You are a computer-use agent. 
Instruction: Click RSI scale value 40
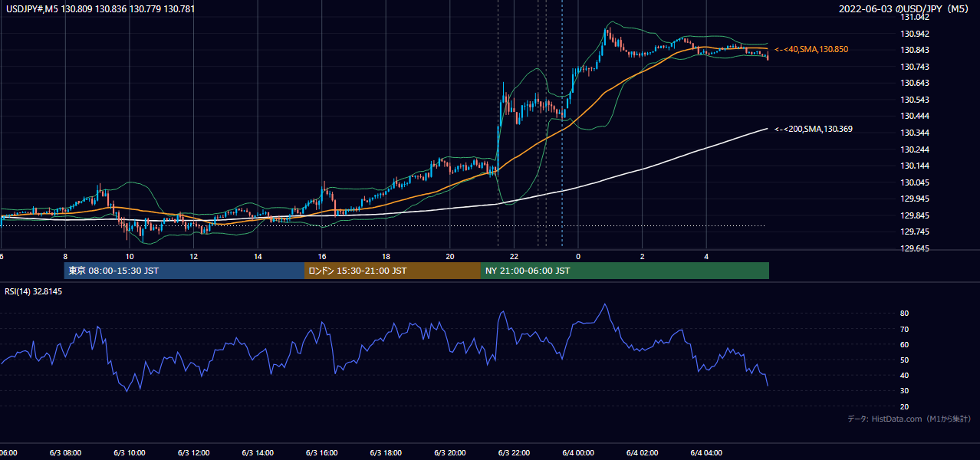[x=905, y=375]
